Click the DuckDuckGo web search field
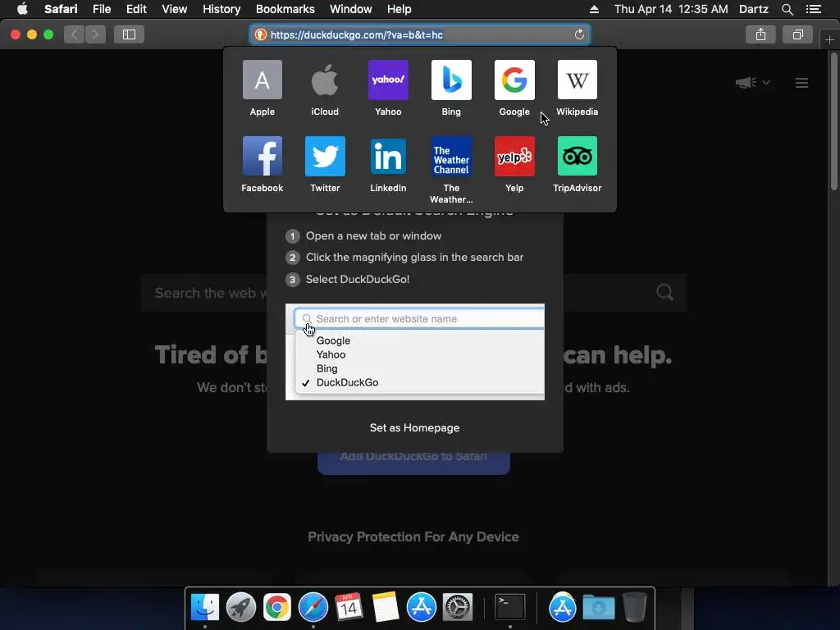The height and width of the screenshot is (630, 840). click(413, 293)
